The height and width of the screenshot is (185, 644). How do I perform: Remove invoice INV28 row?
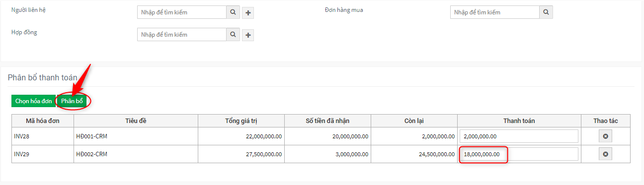[605, 136]
